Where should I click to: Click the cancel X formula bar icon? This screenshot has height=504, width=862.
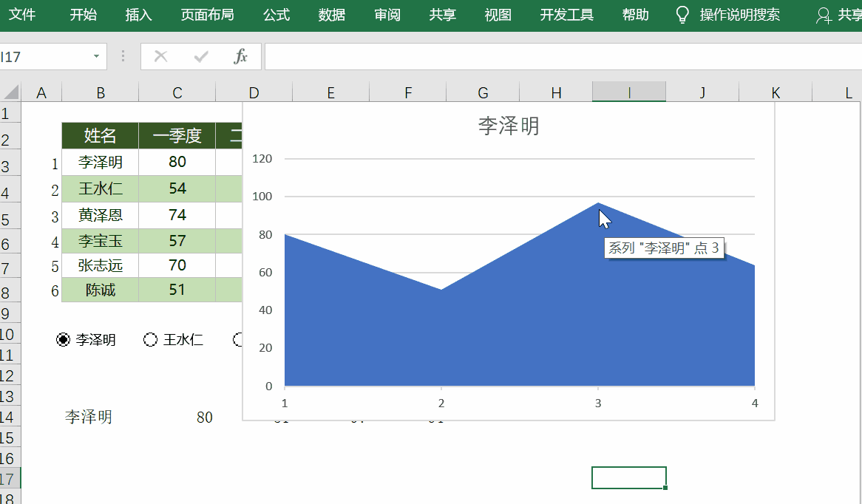[160, 57]
